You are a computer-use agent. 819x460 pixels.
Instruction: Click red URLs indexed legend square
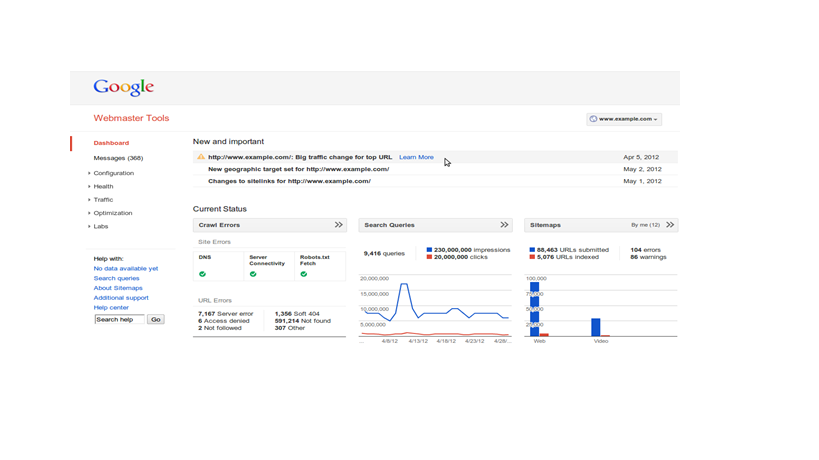click(532, 257)
